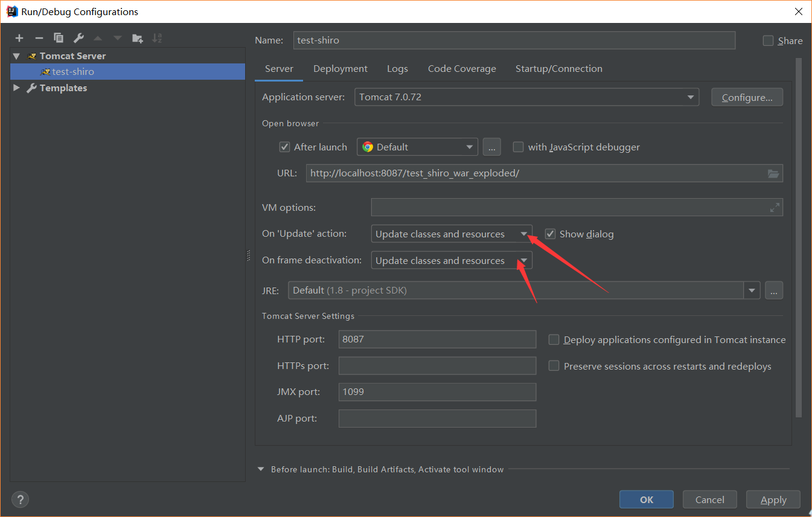Click the Move Down arrow icon
The width and height of the screenshot is (812, 517).
point(118,38)
